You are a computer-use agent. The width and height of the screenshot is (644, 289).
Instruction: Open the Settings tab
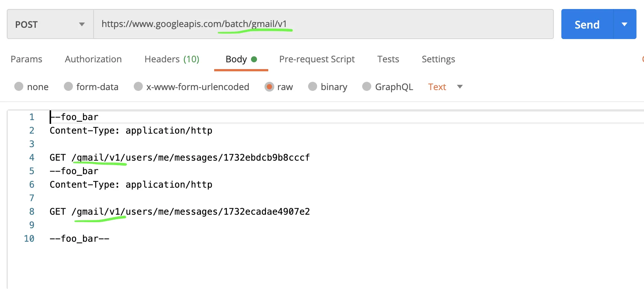(x=438, y=59)
